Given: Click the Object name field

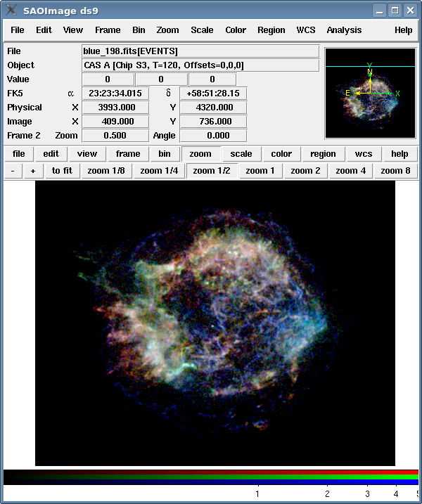Looking at the screenshot, I should 200,65.
